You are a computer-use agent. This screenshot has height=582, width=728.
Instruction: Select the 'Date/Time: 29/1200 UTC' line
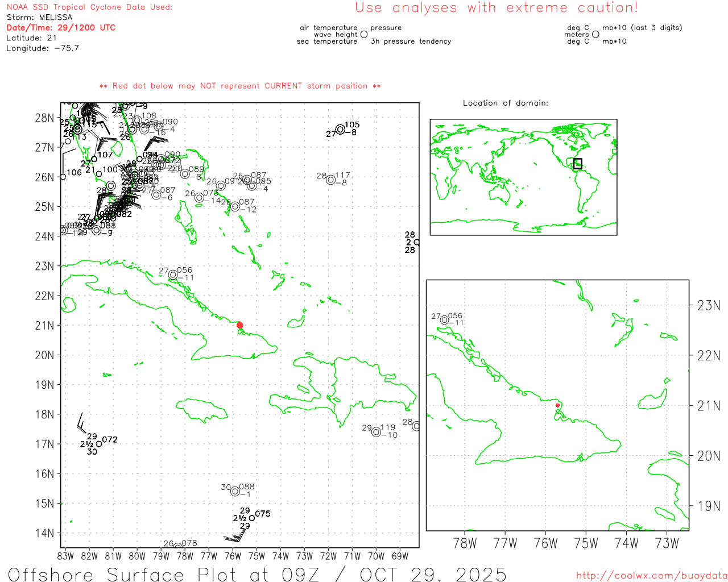(61, 28)
